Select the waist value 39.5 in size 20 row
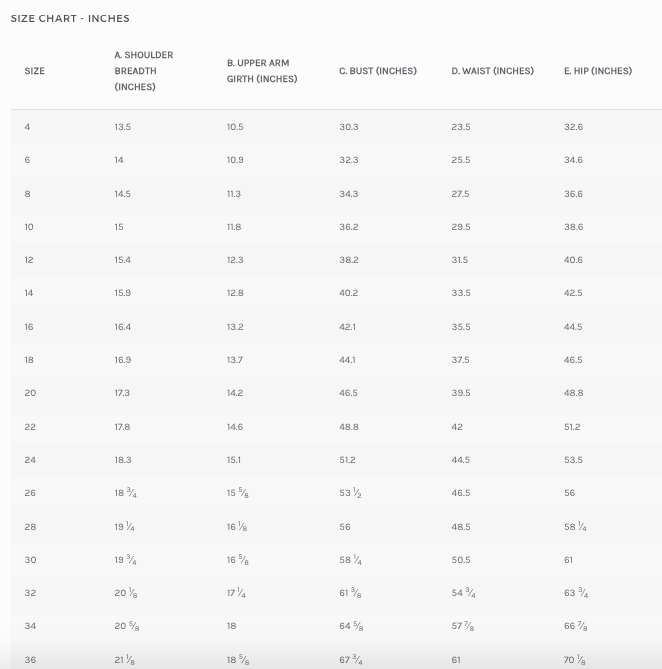The height and width of the screenshot is (669, 662). (x=460, y=393)
